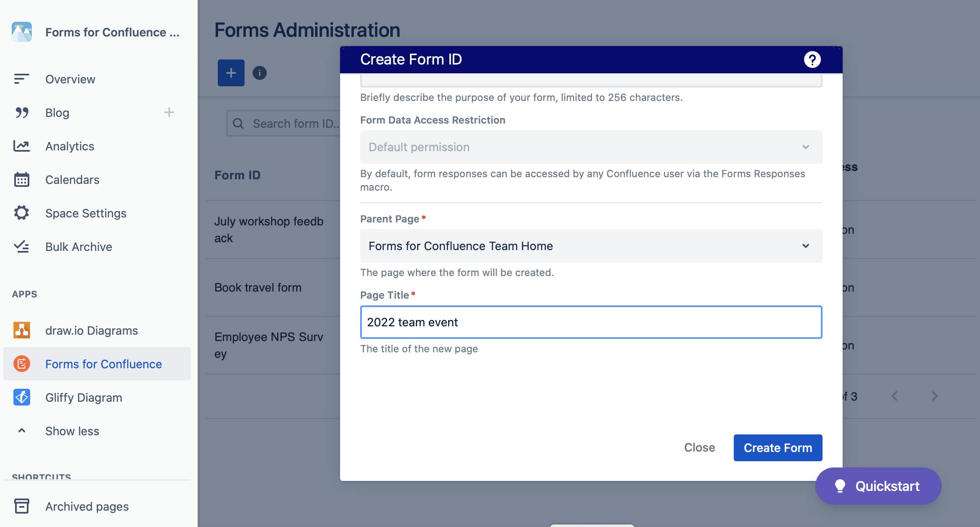
Task: Select the Bulk Archive icon
Action: point(21,246)
